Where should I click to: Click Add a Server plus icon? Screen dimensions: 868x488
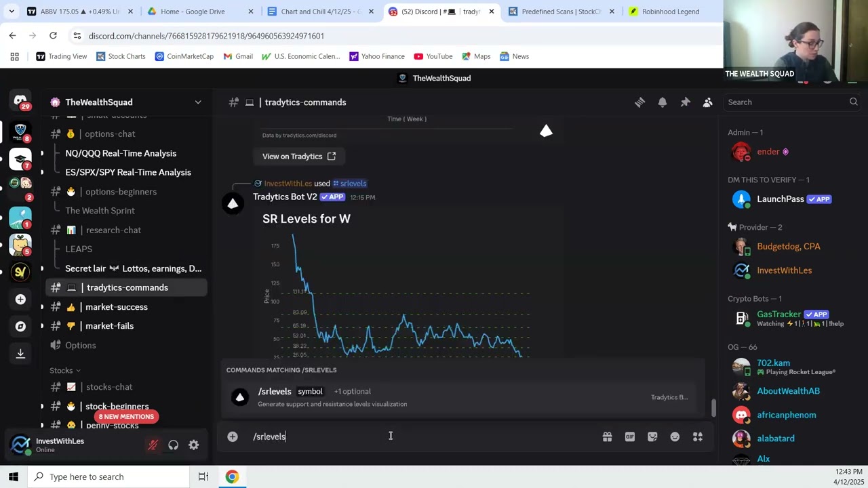click(20, 299)
